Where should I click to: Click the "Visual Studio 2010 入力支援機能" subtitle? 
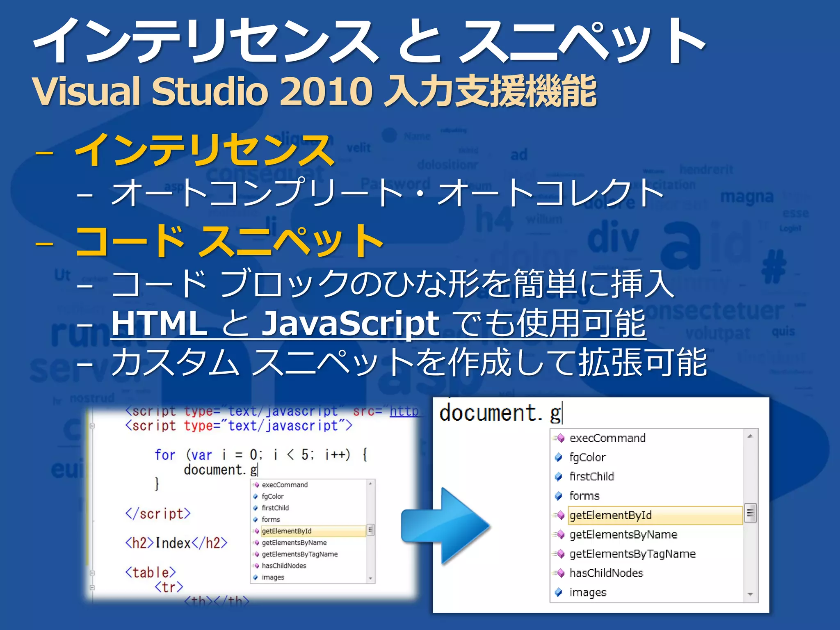click(x=314, y=91)
